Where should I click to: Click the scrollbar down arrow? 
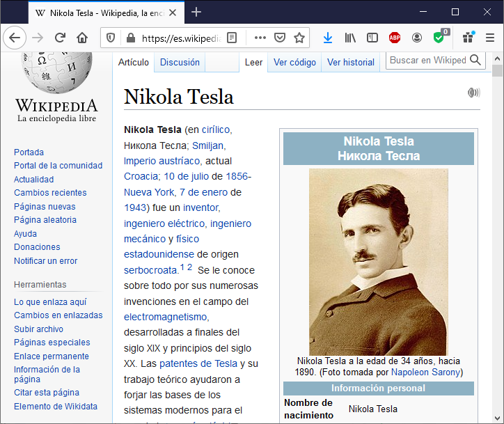(497, 418)
